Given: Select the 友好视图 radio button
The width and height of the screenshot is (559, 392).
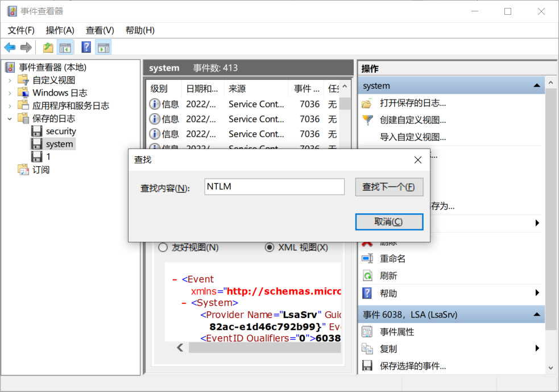Looking at the screenshot, I should point(163,247).
